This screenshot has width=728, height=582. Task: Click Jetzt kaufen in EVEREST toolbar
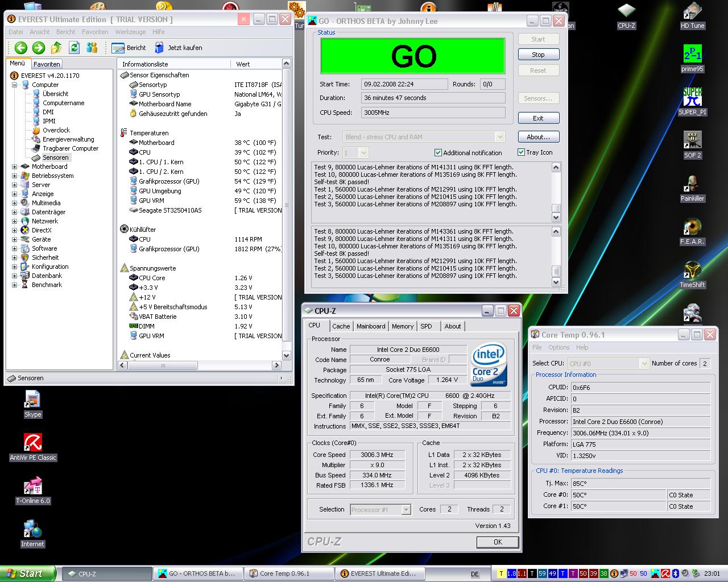179,48
